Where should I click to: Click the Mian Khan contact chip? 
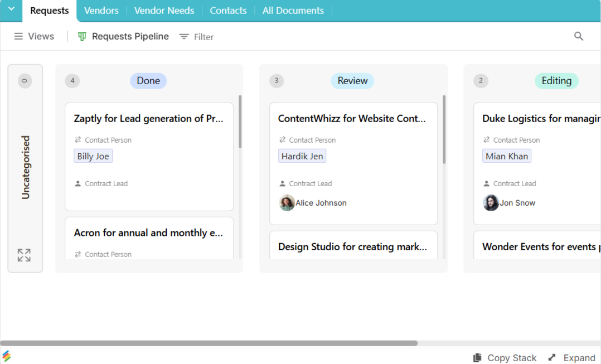(507, 156)
